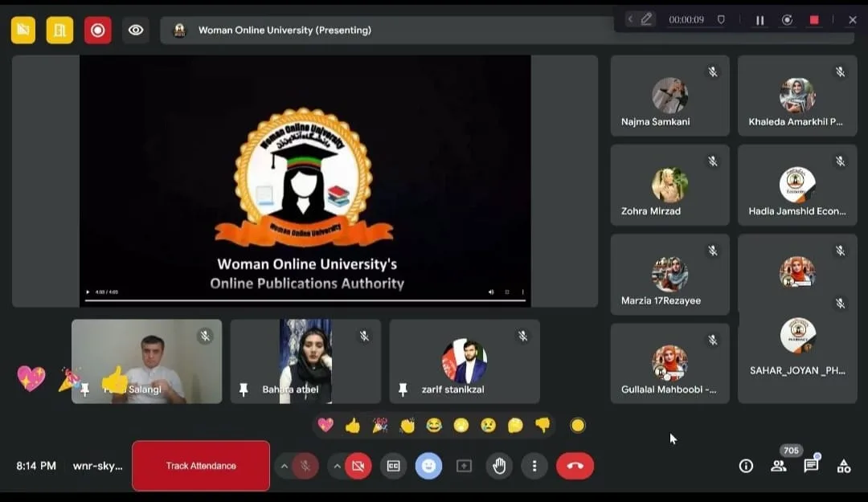Select Najma Samkani participant tile
The width and height of the screenshot is (868, 502).
pyautogui.click(x=669, y=96)
